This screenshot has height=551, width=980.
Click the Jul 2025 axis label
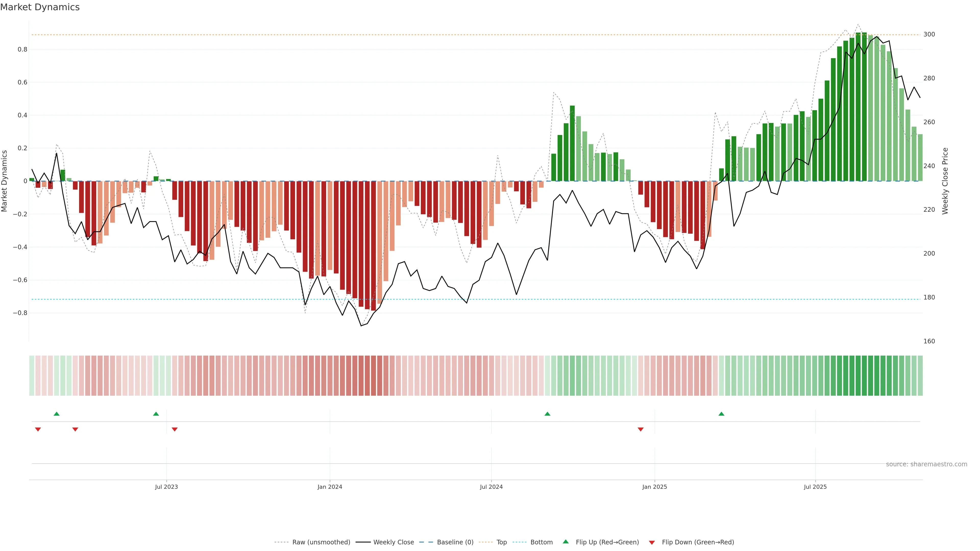815,487
